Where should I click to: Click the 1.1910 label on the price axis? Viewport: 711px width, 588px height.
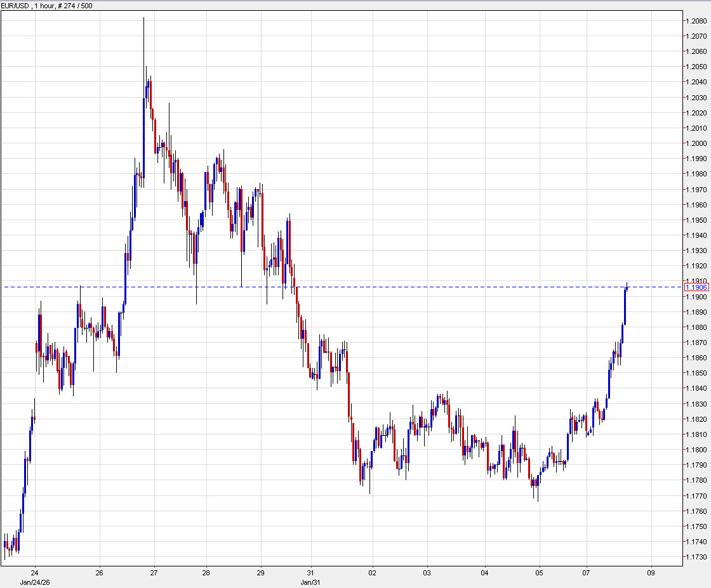tap(695, 281)
